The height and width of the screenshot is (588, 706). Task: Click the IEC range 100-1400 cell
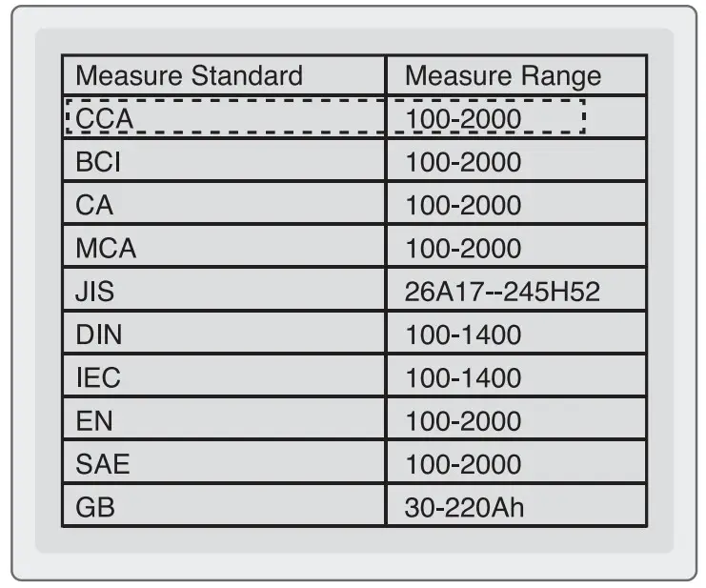[464, 377]
